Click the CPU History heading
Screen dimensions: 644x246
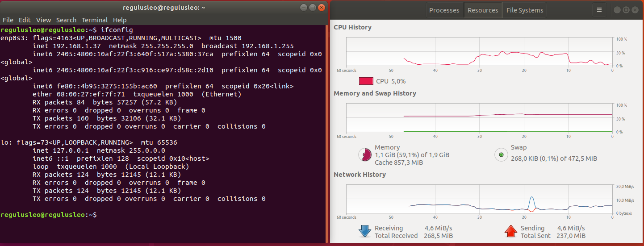(x=352, y=27)
